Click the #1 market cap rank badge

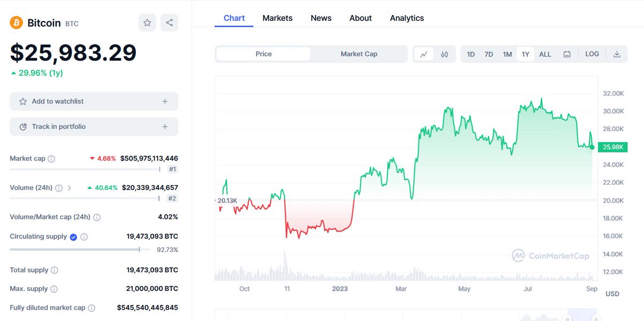pyautogui.click(x=172, y=170)
